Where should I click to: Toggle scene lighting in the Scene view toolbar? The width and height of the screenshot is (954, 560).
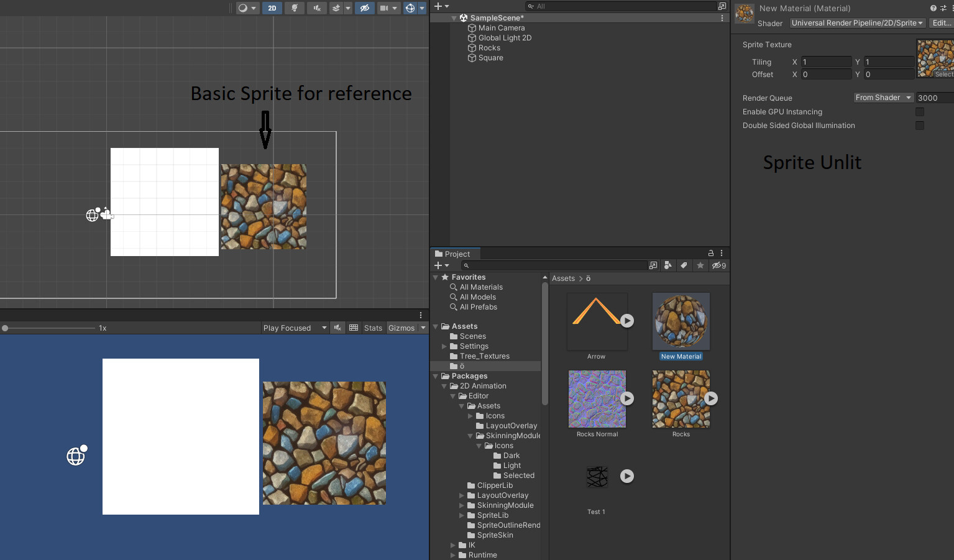click(295, 8)
